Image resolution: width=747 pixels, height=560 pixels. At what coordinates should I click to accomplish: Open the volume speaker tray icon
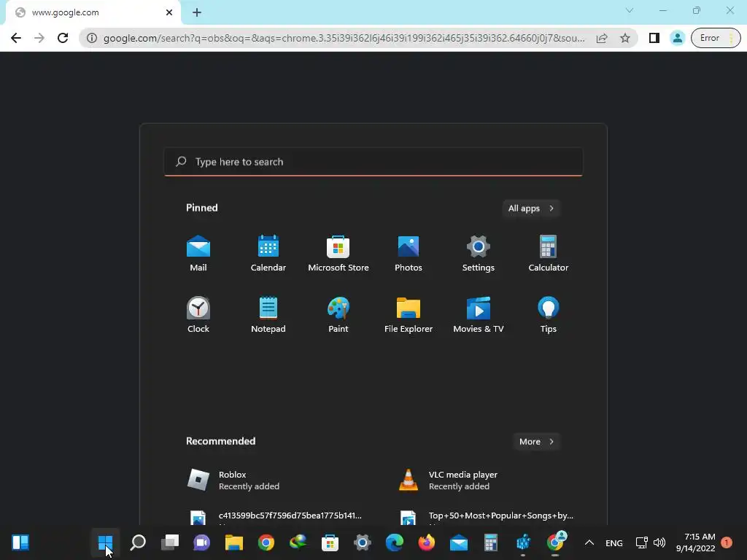point(659,542)
